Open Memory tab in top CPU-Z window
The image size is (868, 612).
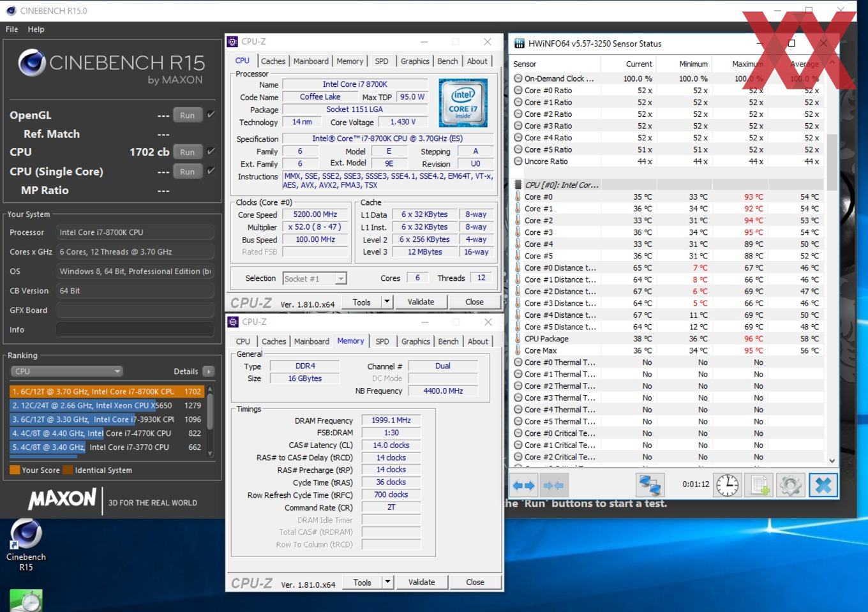click(350, 61)
